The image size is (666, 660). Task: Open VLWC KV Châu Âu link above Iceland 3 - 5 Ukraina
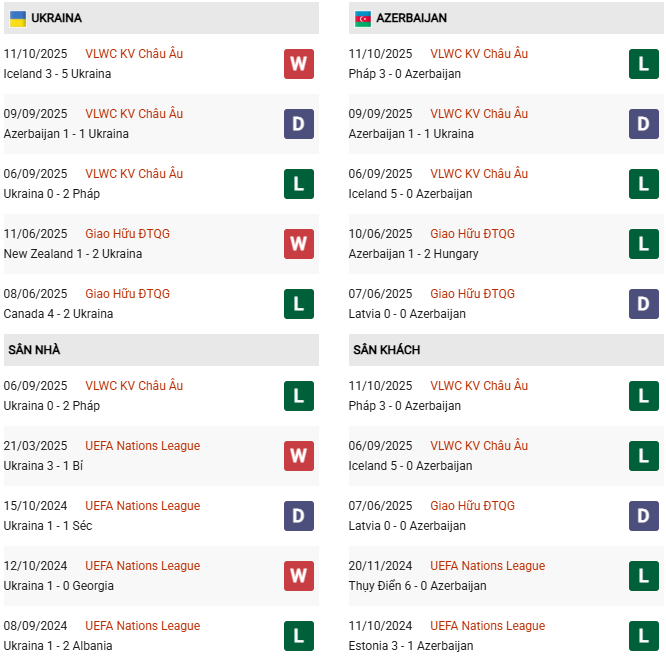coord(134,54)
